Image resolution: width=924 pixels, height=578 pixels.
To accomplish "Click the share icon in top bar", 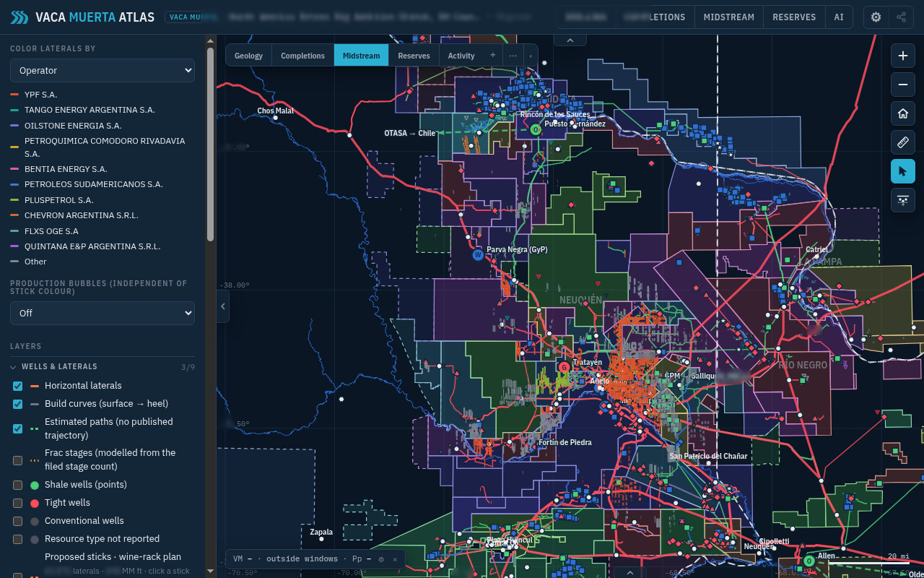I will pos(901,17).
